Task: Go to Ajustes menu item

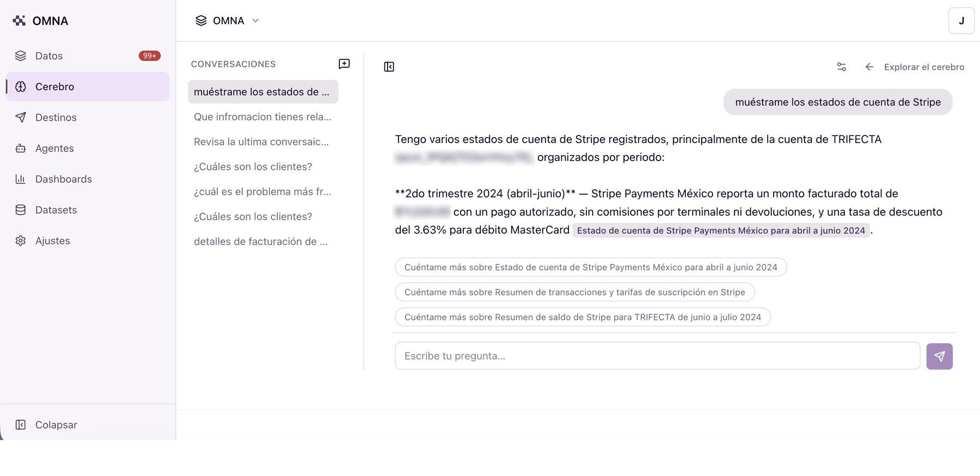Action: pos(88,240)
